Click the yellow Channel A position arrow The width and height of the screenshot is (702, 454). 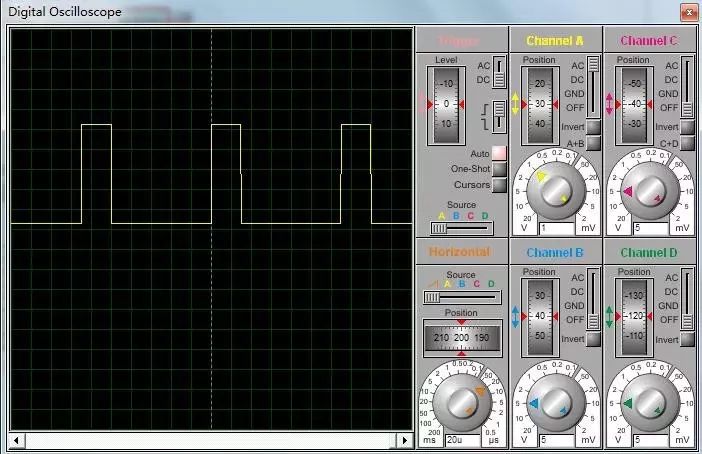click(x=516, y=104)
